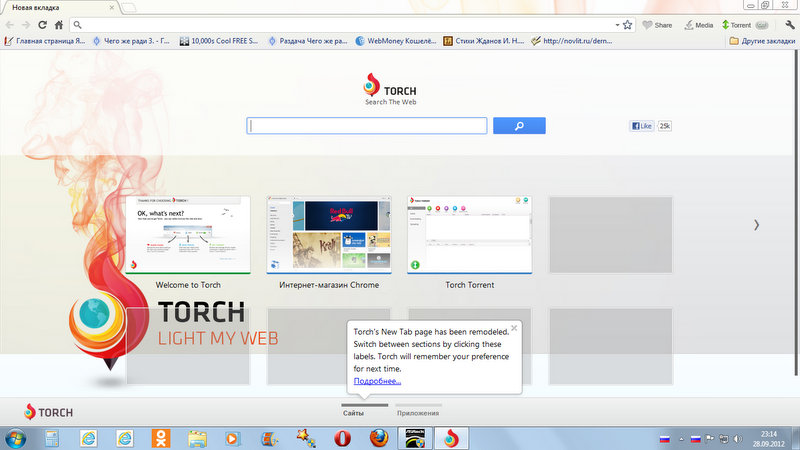Go to next page with right chevron
Viewport: 800px width, 450px height.
757,225
